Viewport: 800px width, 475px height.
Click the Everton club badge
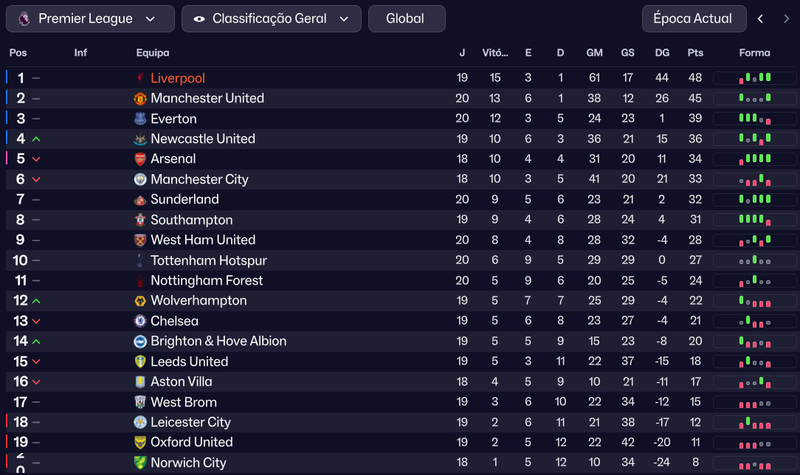coord(140,119)
